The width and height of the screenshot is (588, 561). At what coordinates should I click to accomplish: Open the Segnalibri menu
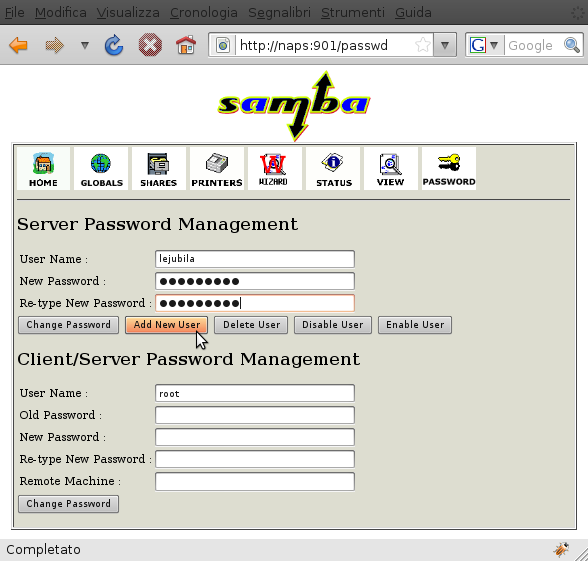coord(279,12)
